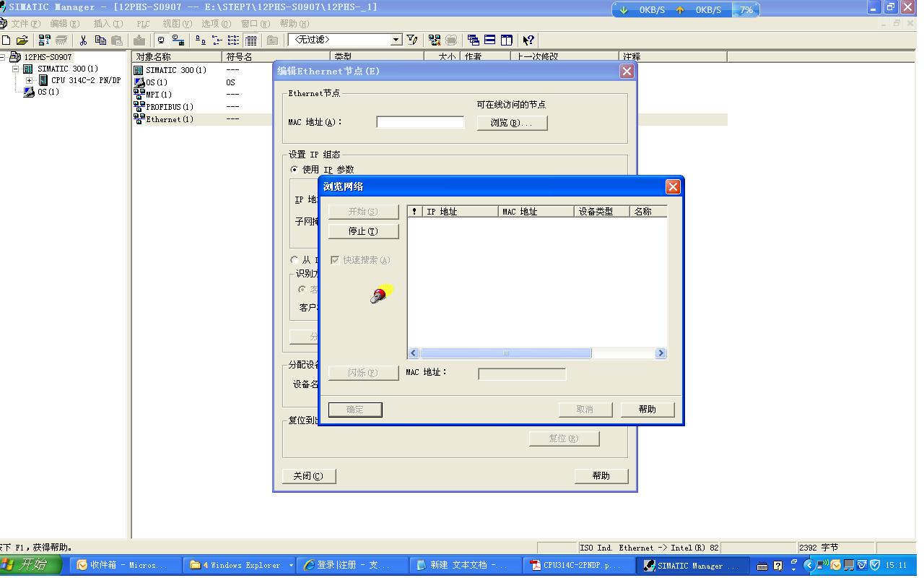Expand the CPU 314C-2 PN/DP node

coord(30,81)
